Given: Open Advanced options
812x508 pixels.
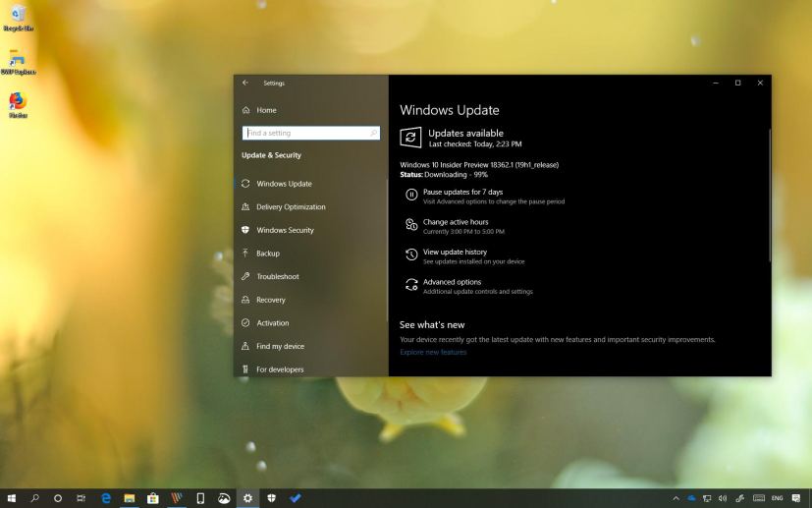Looking at the screenshot, I should click(x=452, y=282).
